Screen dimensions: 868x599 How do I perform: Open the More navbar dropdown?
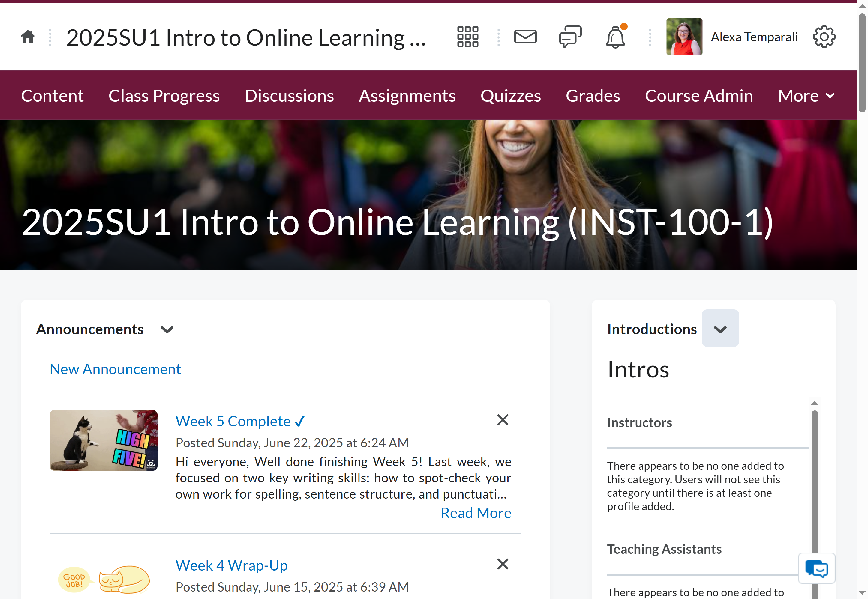coord(807,95)
